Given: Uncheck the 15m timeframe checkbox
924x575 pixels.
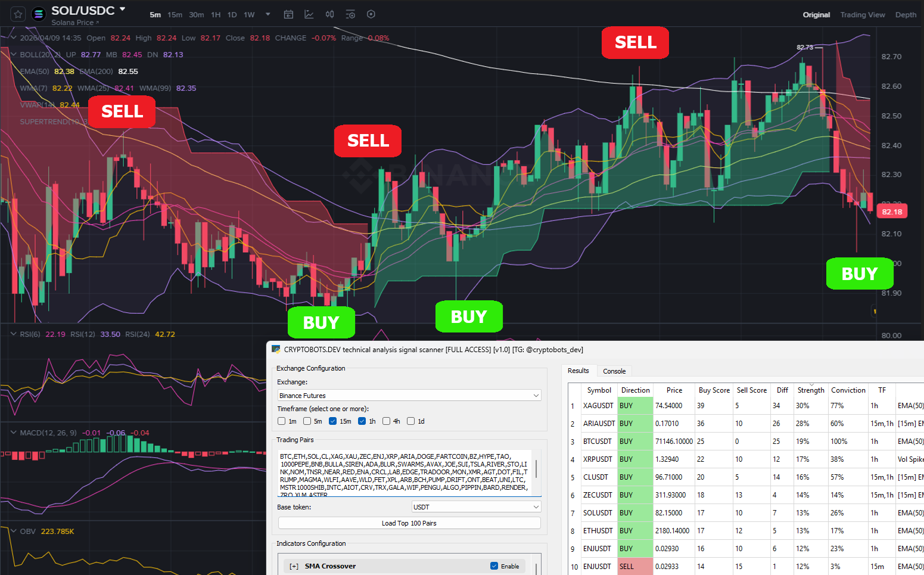Looking at the screenshot, I should [333, 421].
